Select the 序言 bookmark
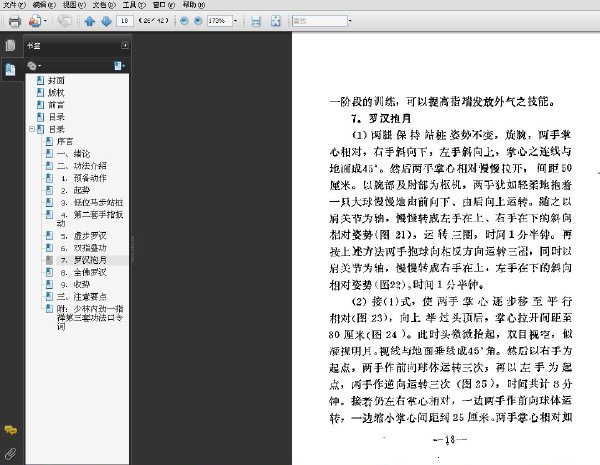The width and height of the screenshot is (600, 465). point(65,142)
